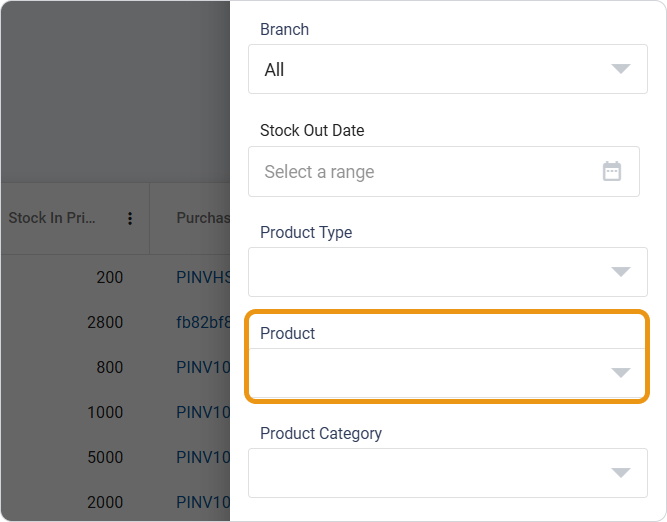Open the PINVHS purchase invoice link
The image size is (667, 522).
(x=204, y=277)
